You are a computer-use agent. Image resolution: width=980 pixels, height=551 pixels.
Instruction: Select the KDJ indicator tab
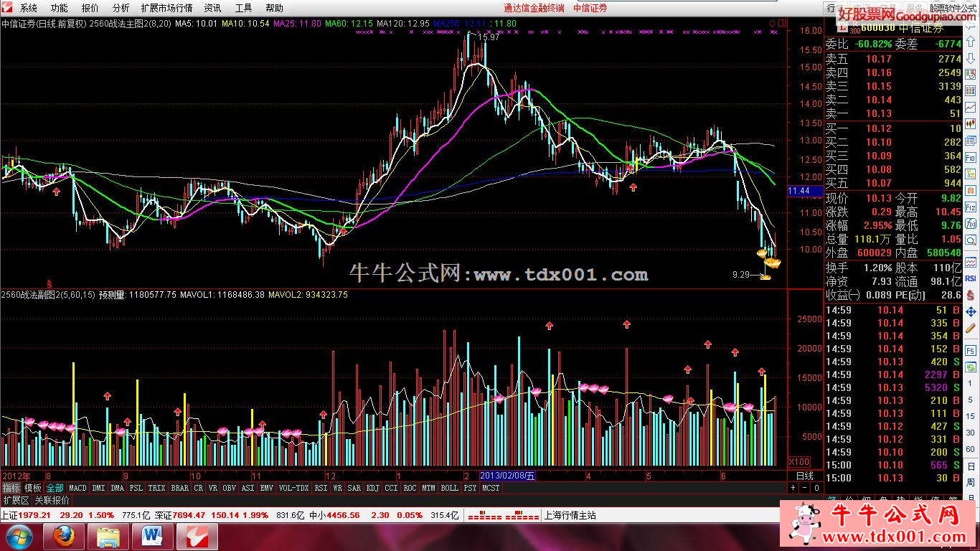click(372, 488)
